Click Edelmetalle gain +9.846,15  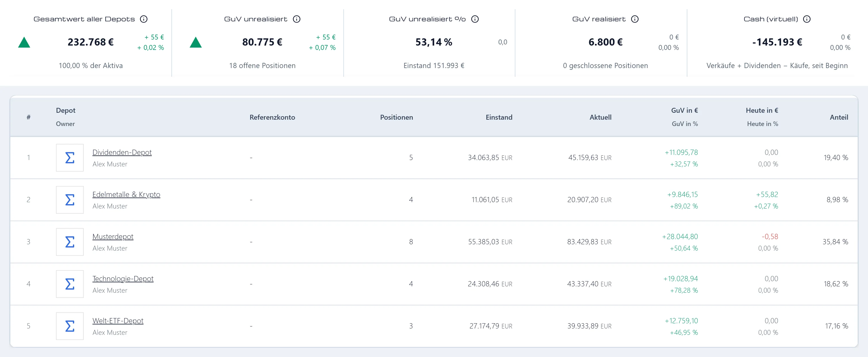tap(682, 194)
